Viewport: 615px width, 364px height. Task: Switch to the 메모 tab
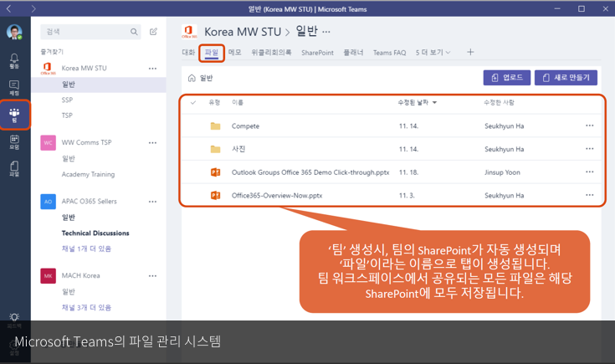click(x=234, y=52)
